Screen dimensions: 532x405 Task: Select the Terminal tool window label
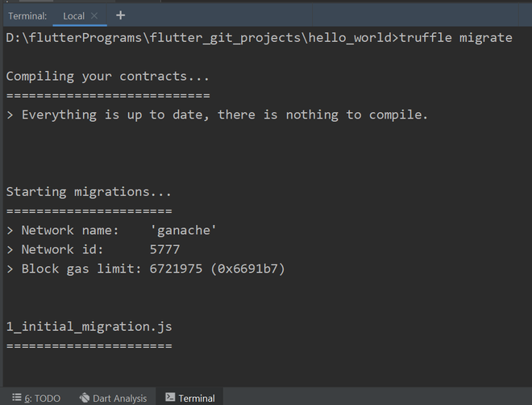[x=197, y=398]
